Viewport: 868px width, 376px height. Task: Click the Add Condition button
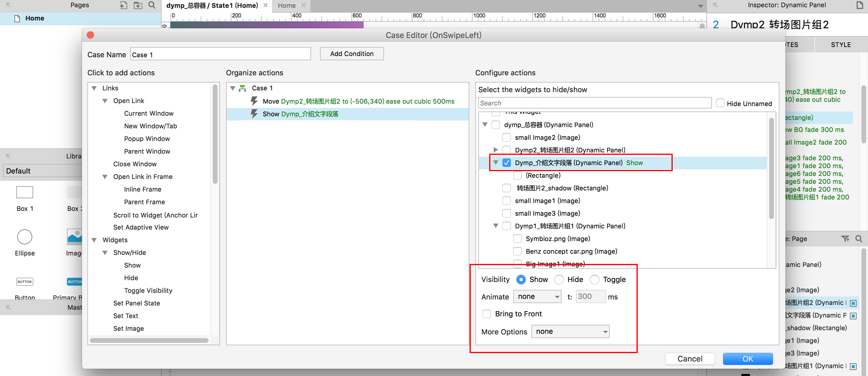tap(351, 54)
